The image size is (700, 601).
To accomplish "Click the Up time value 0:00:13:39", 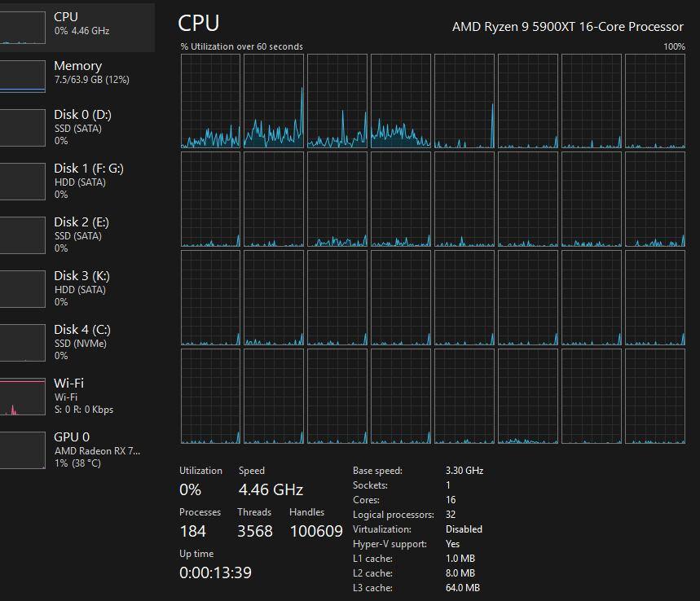I will pos(215,572).
